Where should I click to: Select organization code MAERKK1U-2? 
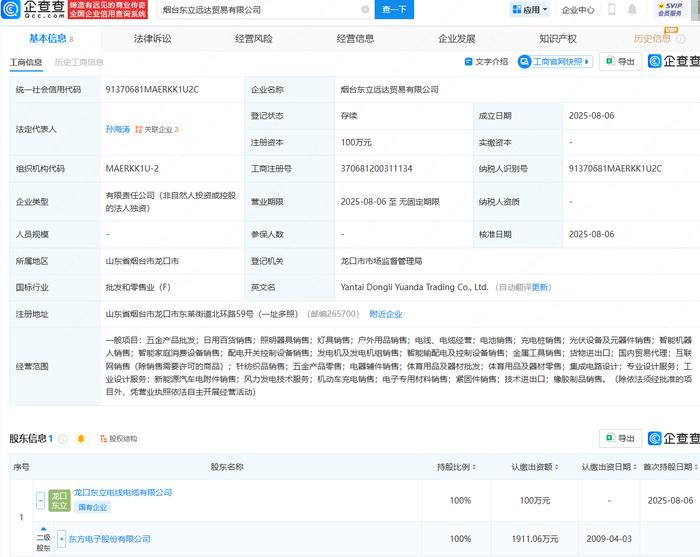(x=132, y=169)
